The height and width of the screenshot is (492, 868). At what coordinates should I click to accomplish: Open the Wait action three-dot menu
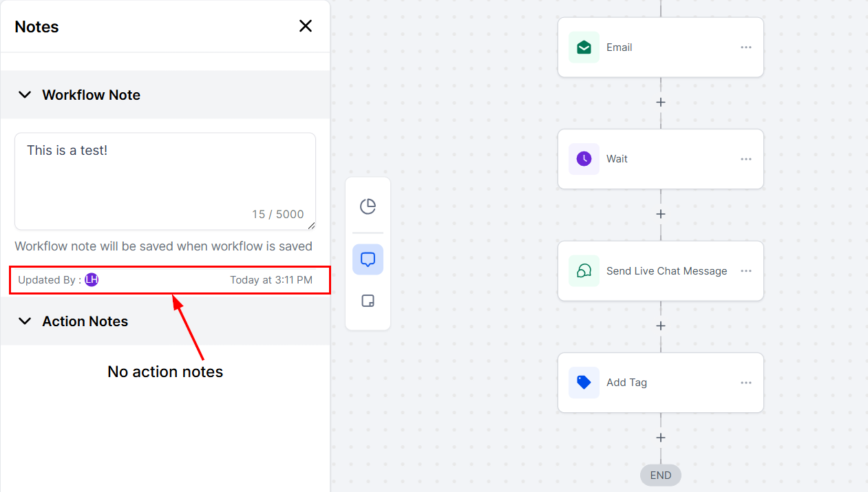(x=746, y=159)
